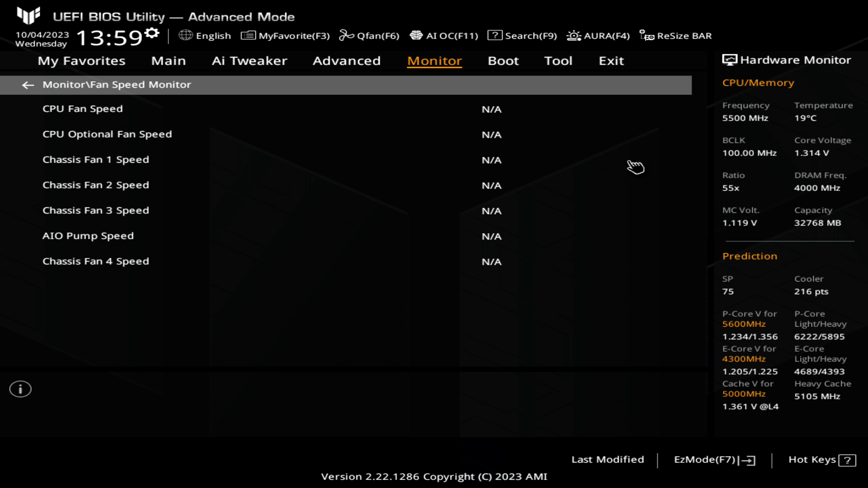Click the 5500 MHz frequency value
868x488 pixels.
745,118
